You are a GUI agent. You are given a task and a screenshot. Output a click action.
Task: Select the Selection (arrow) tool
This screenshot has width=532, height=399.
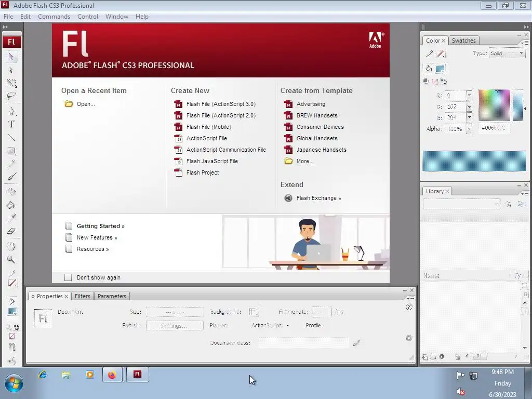coord(11,57)
